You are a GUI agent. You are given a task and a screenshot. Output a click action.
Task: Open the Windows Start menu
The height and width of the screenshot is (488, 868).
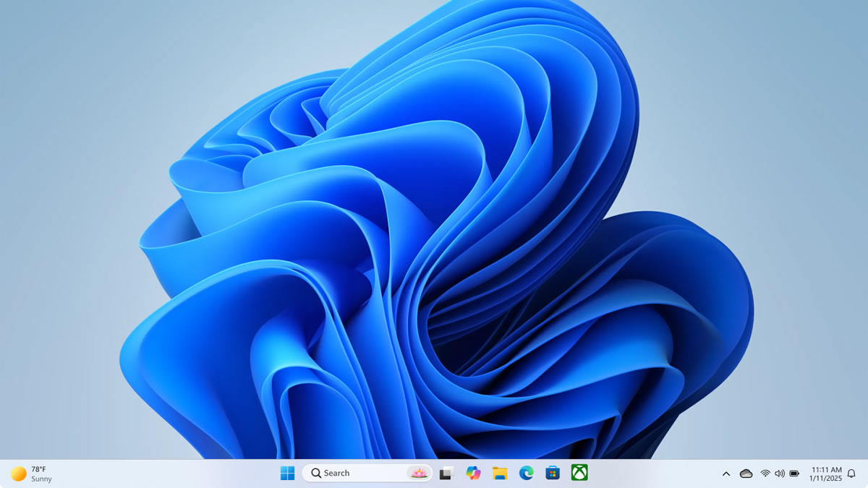click(287, 473)
